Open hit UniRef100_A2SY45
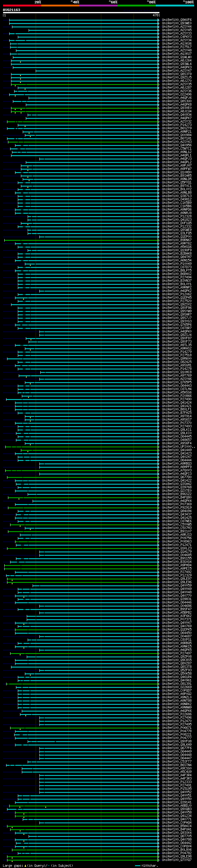 [x=177, y=30]
